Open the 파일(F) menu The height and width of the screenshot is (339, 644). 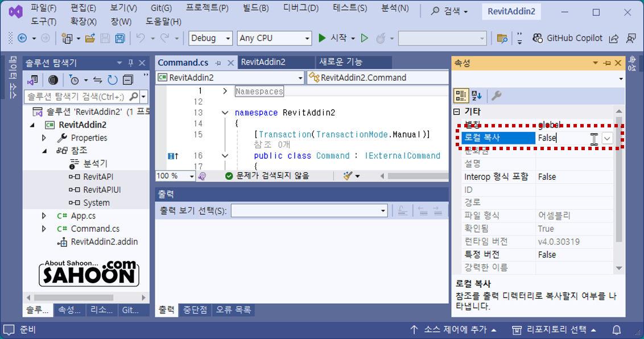[x=44, y=8]
